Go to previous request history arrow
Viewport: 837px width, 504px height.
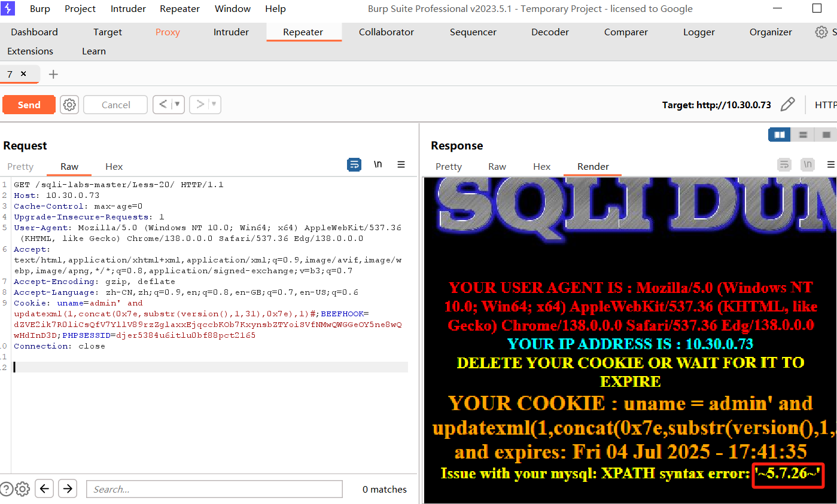point(163,105)
